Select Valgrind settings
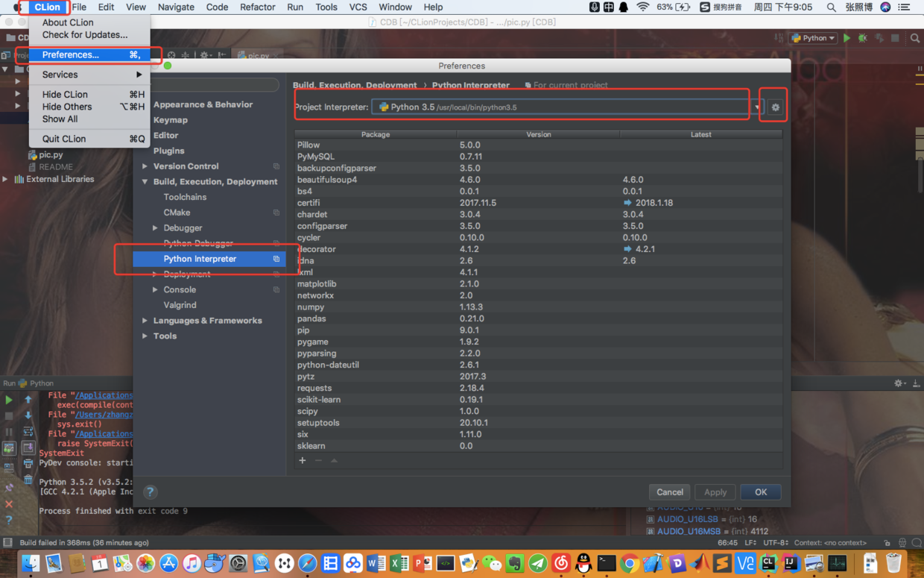The height and width of the screenshot is (578, 924). point(180,305)
